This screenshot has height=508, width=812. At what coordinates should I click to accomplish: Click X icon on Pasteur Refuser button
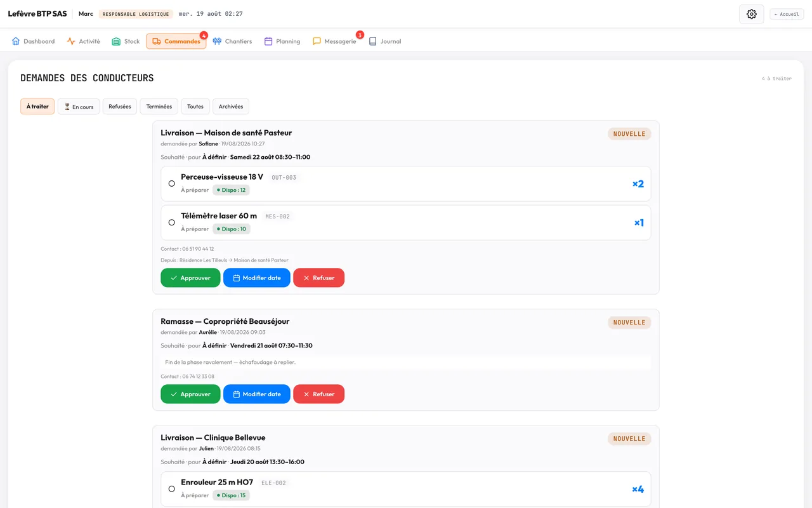pos(306,278)
